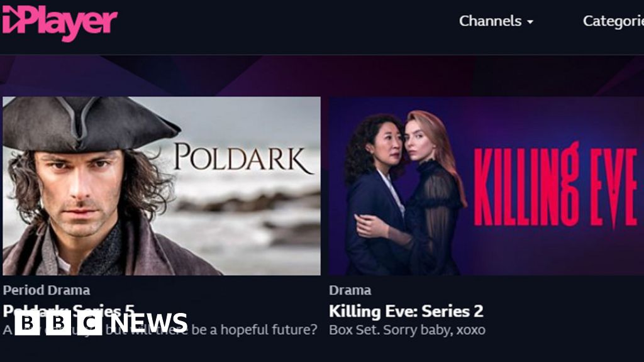The width and height of the screenshot is (644, 362).
Task: Click the C block of the BBC logo
Action: (89, 323)
